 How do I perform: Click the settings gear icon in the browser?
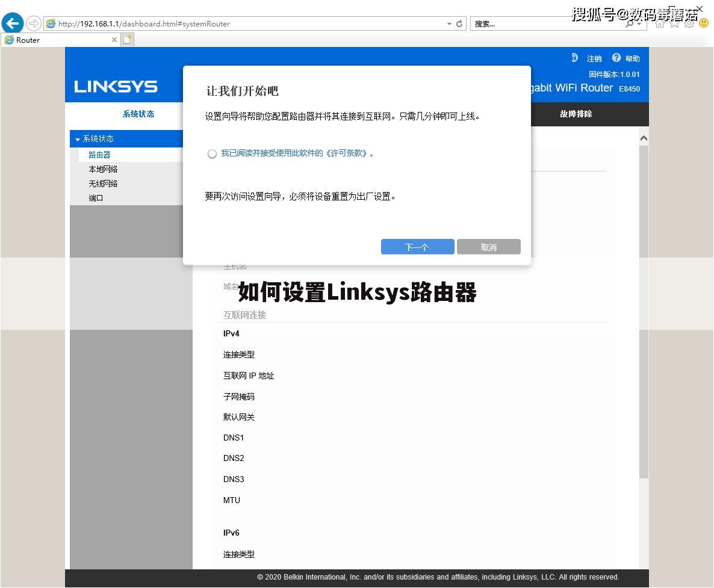coord(689,24)
